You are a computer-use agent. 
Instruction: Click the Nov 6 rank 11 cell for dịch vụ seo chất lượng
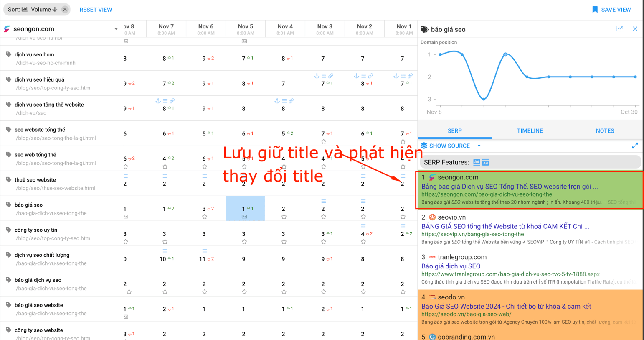click(x=205, y=258)
